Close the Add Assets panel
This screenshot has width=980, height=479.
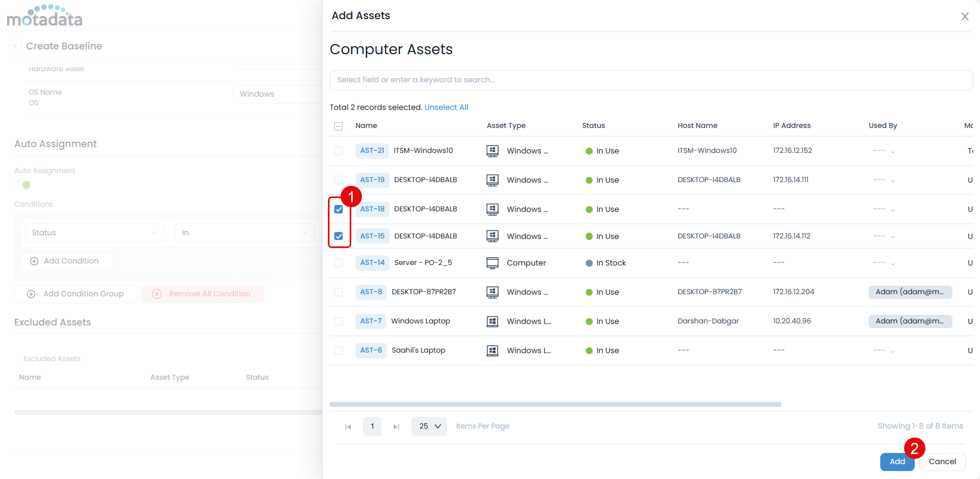(x=965, y=16)
